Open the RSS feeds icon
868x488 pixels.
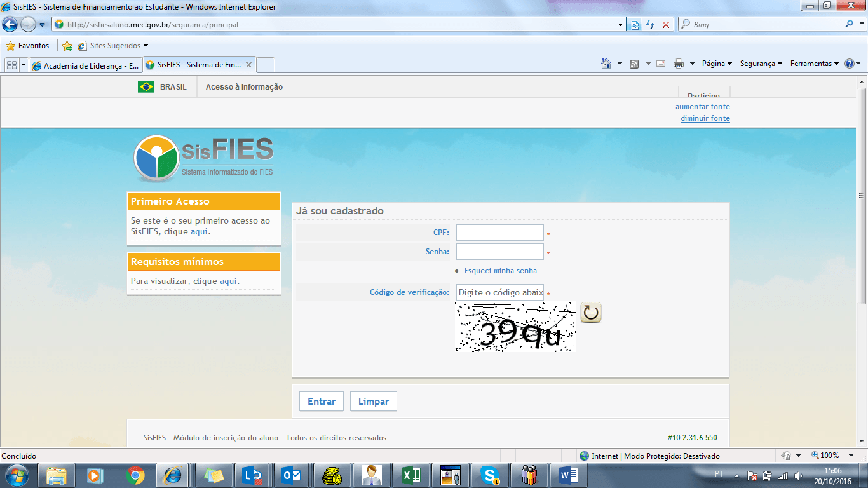pos(635,64)
